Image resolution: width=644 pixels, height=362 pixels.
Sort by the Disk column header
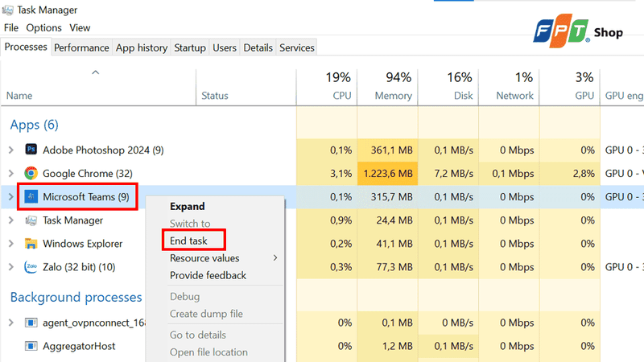pos(448,88)
